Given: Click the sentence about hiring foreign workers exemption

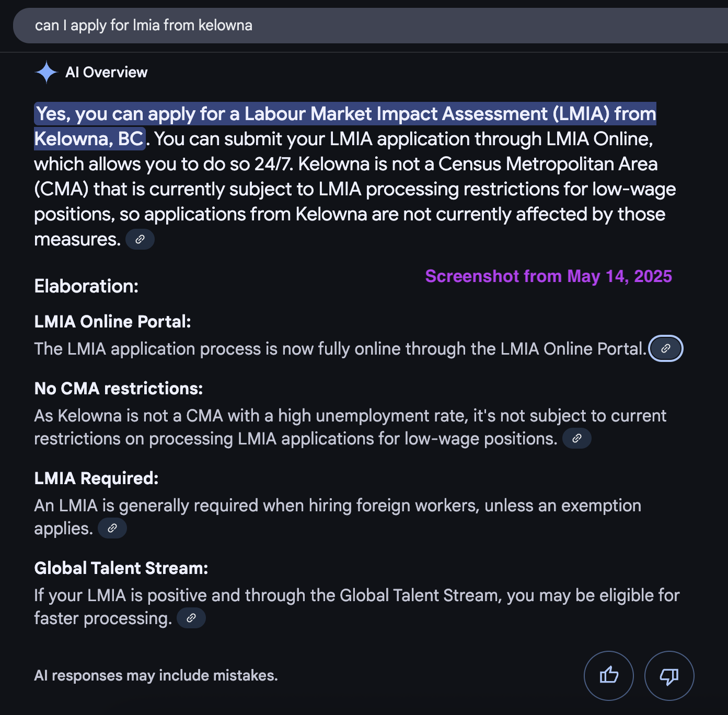Looking at the screenshot, I should pyautogui.click(x=338, y=517).
